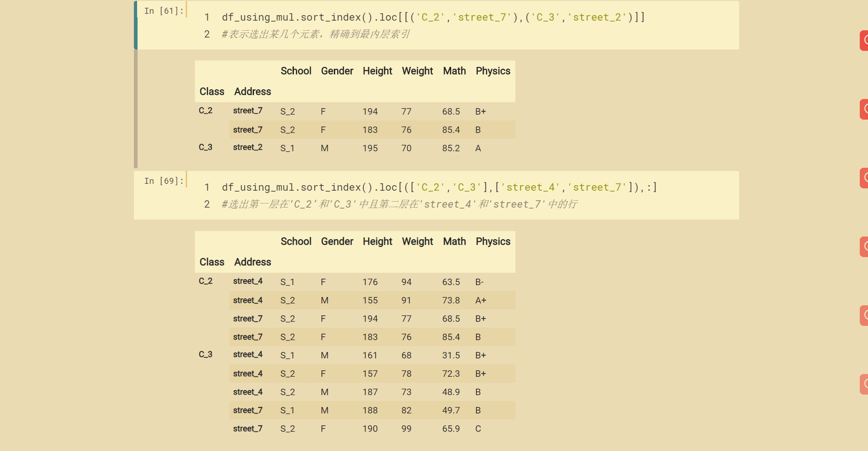The height and width of the screenshot is (451, 868).
Task: Click Height value 190
Action: 370,429
